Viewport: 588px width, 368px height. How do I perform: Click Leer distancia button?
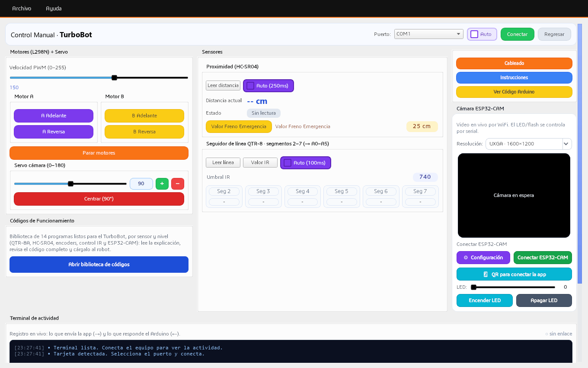[x=223, y=86]
